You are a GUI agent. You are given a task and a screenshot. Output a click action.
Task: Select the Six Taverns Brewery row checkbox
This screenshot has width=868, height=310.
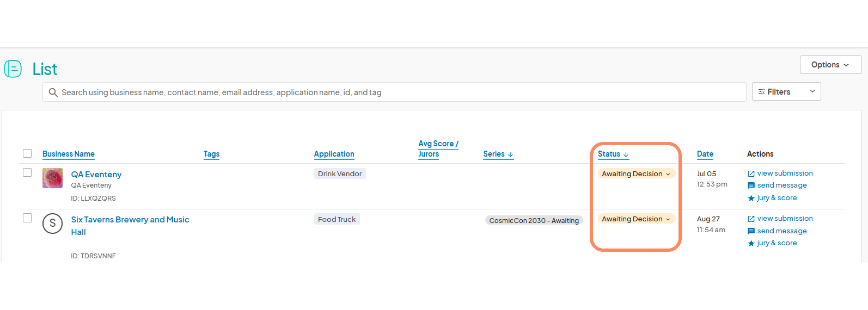tap(27, 218)
